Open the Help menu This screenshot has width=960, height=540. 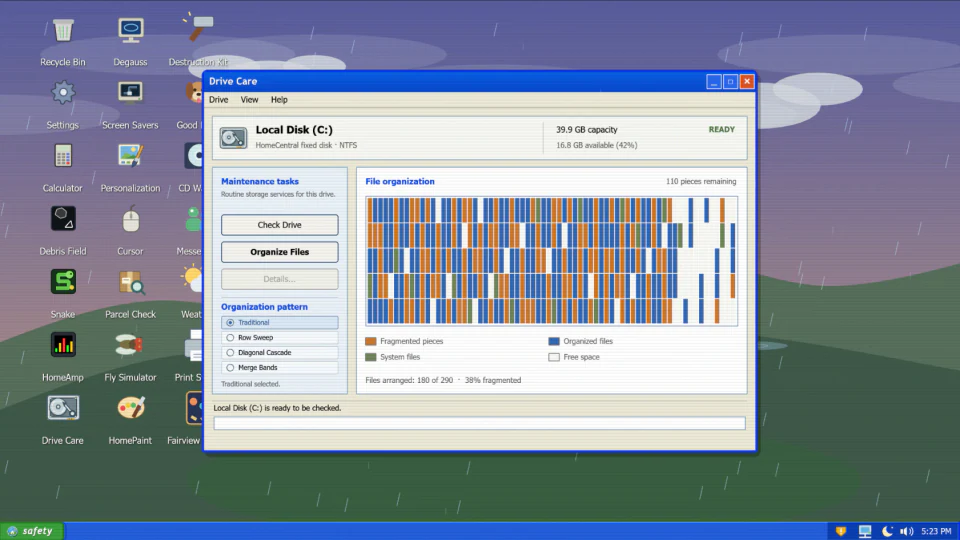point(279,100)
